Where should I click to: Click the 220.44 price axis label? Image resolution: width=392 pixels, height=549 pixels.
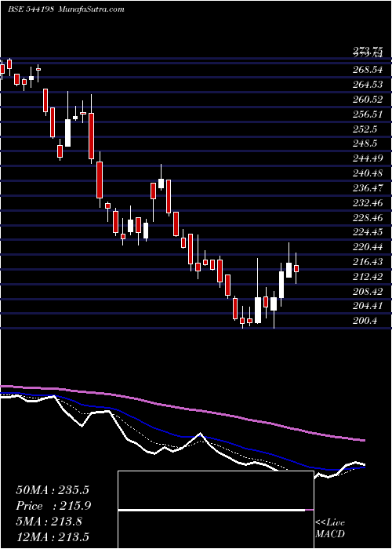point(369,247)
